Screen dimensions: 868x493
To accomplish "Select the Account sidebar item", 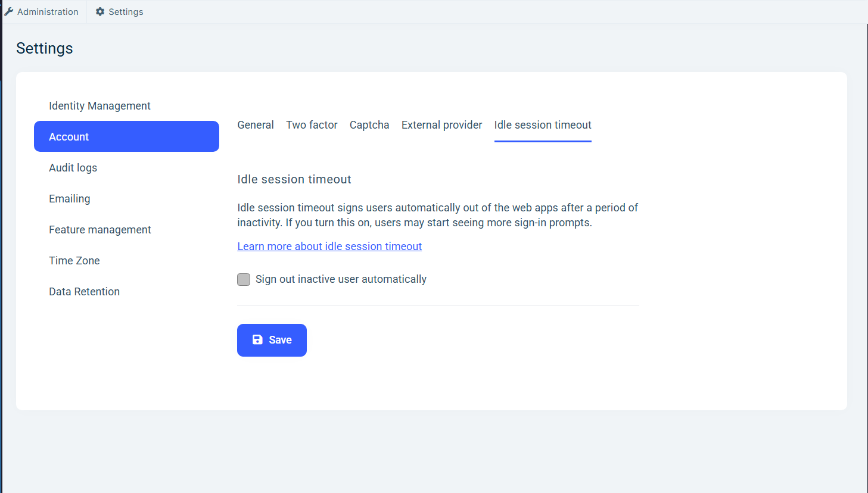I will (126, 136).
